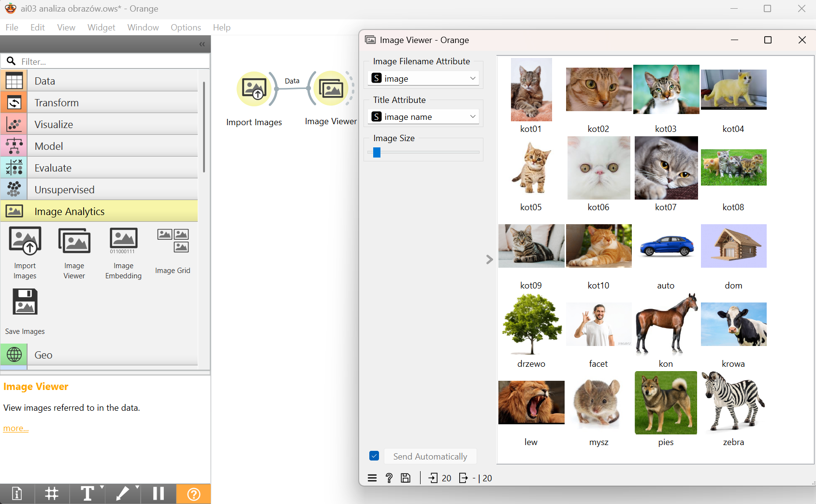Pause the workflow with the pause button
The width and height of the screenshot is (816, 504).
[x=159, y=494]
